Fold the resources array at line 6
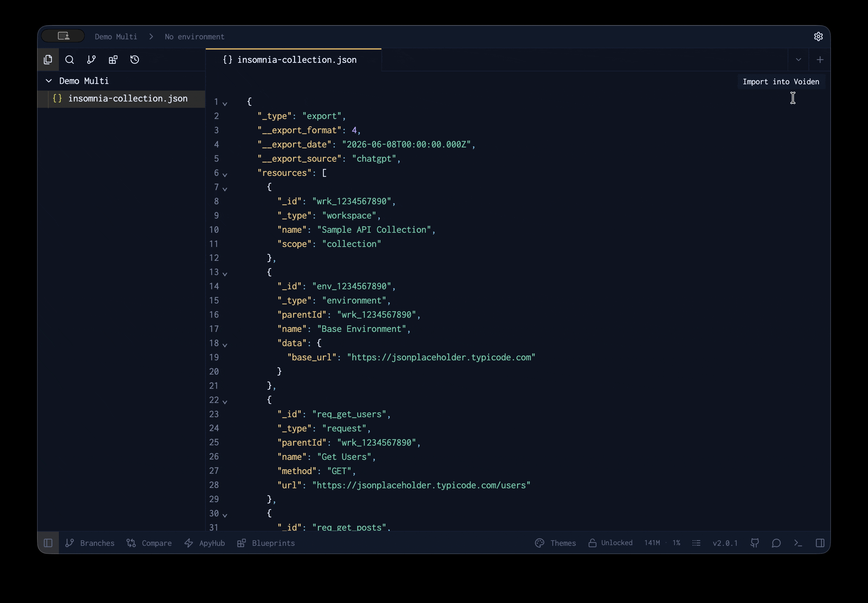This screenshot has width=868, height=603. [x=225, y=174]
